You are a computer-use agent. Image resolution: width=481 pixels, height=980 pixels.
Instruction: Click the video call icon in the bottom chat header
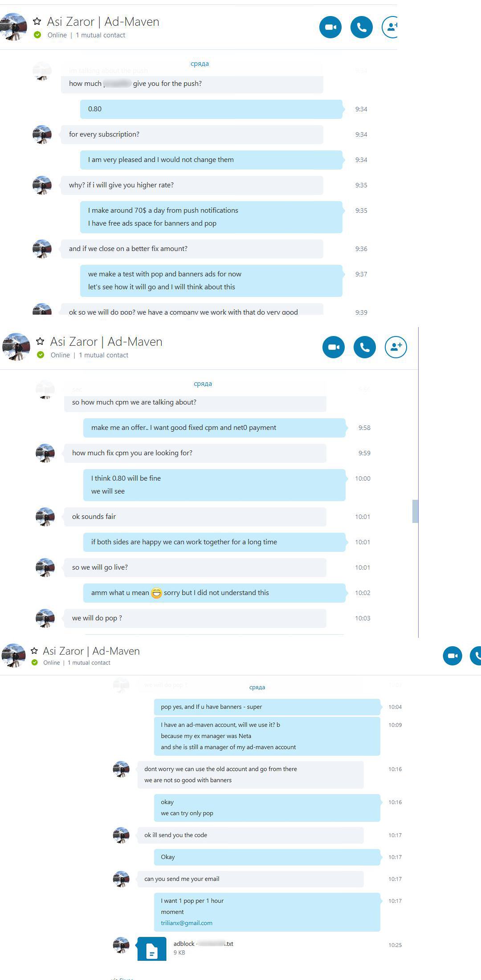pos(452,656)
